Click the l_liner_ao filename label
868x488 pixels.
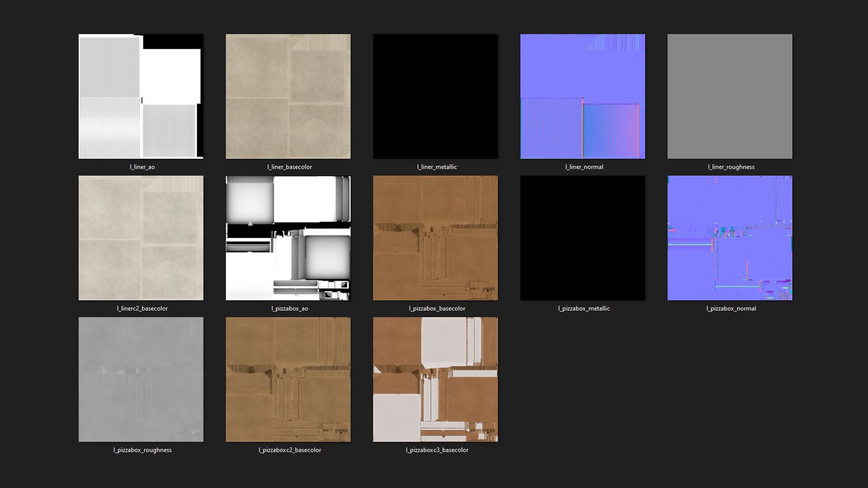point(142,167)
